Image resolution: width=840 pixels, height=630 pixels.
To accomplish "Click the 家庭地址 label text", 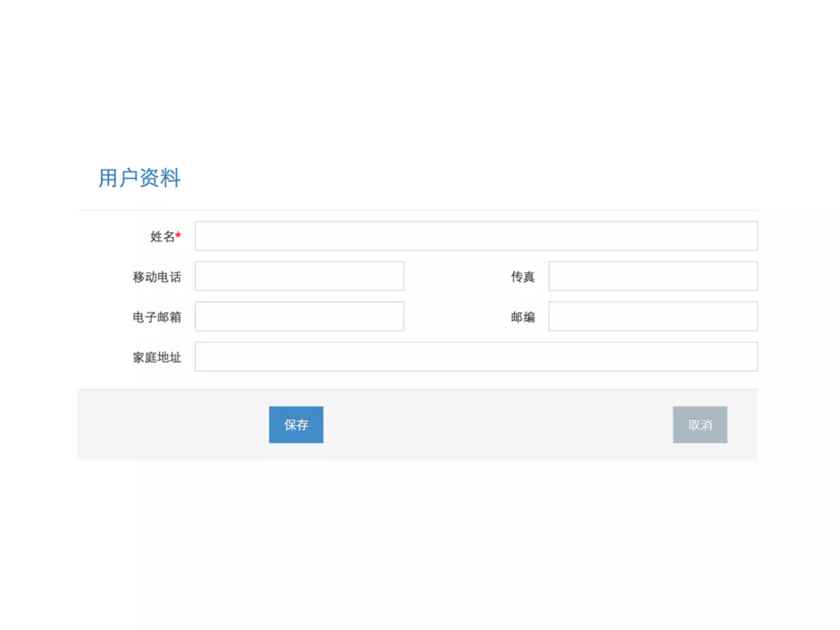I will (157, 357).
